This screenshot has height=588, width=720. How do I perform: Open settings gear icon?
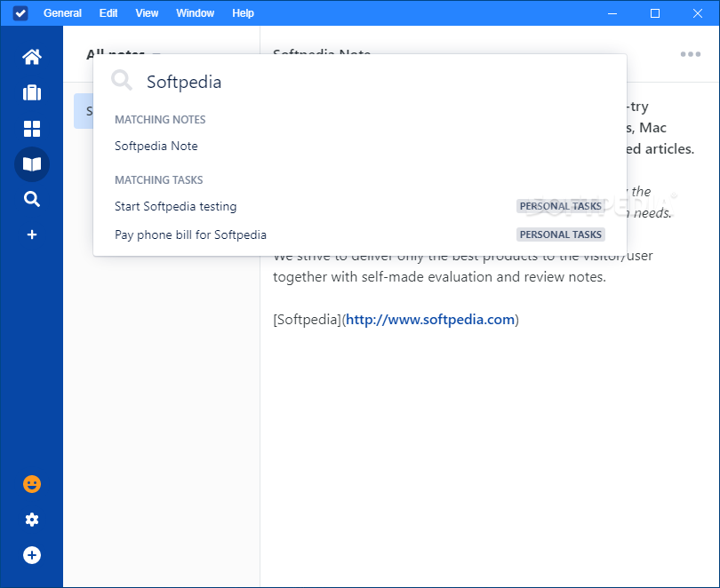click(x=32, y=520)
